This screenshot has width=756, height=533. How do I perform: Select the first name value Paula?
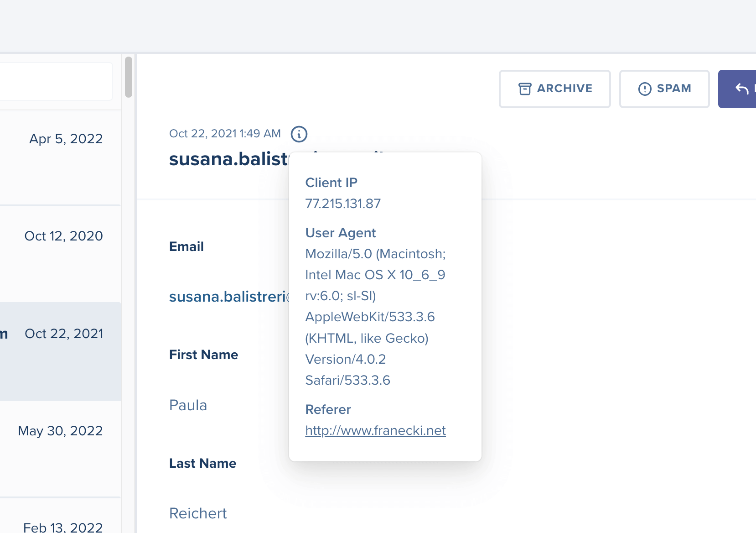pos(188,405)
